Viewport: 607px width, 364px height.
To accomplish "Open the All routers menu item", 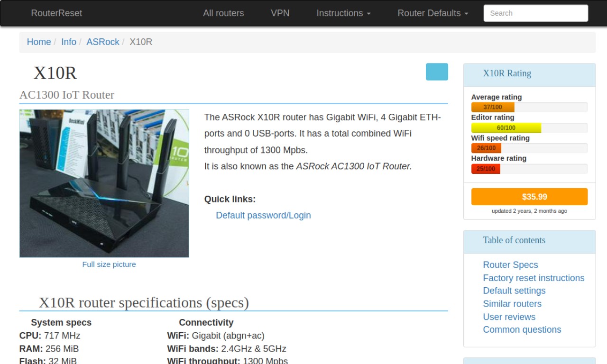I will point(223,13).
